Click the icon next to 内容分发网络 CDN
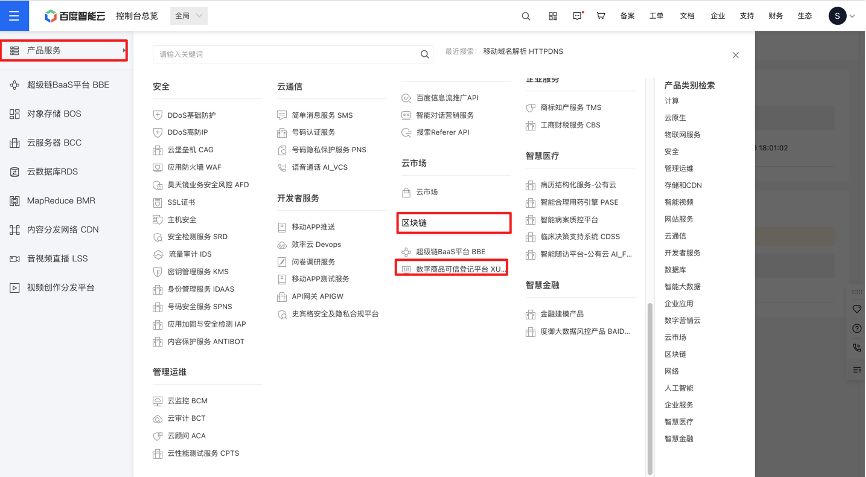866x477 pixels. [15, 230]
